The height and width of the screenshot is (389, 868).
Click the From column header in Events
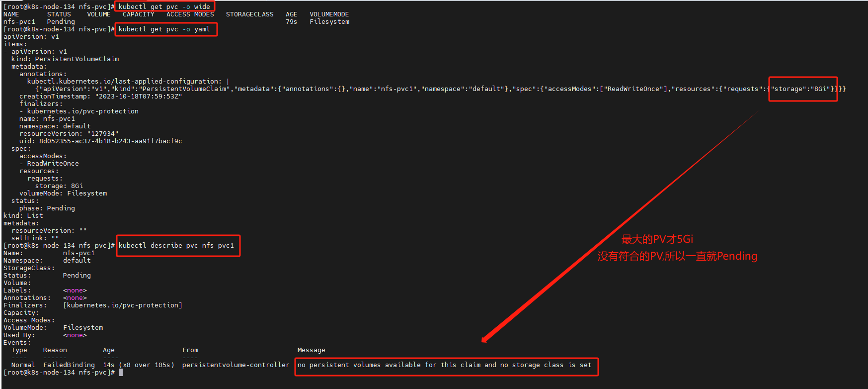(190, 350)
